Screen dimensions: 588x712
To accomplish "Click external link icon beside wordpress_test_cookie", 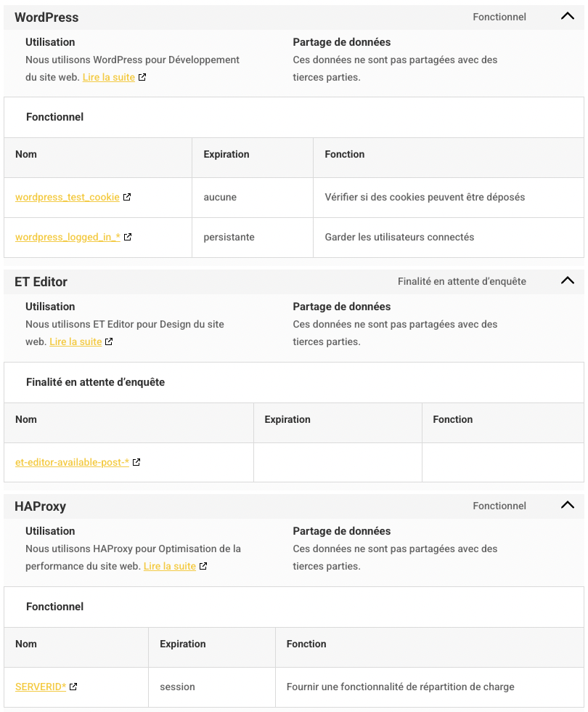I will pyautogui.click(x=127, y=197).
